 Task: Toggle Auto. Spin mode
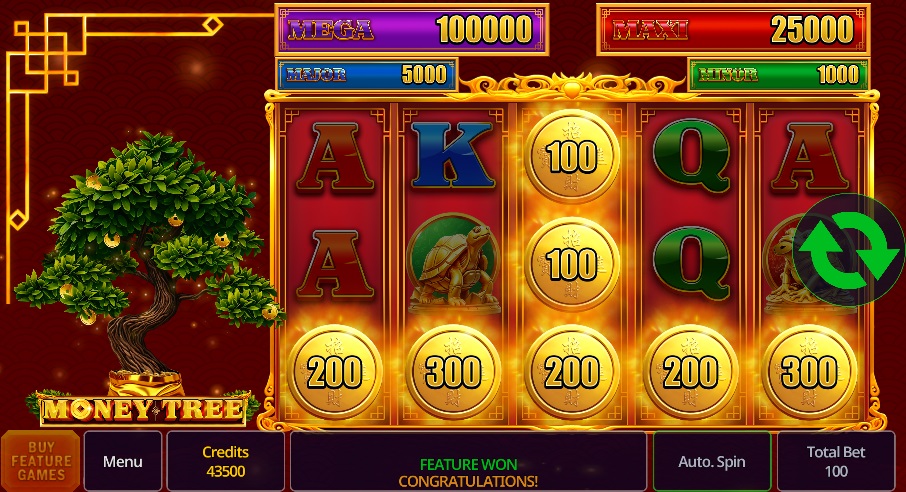coord(712,461)
